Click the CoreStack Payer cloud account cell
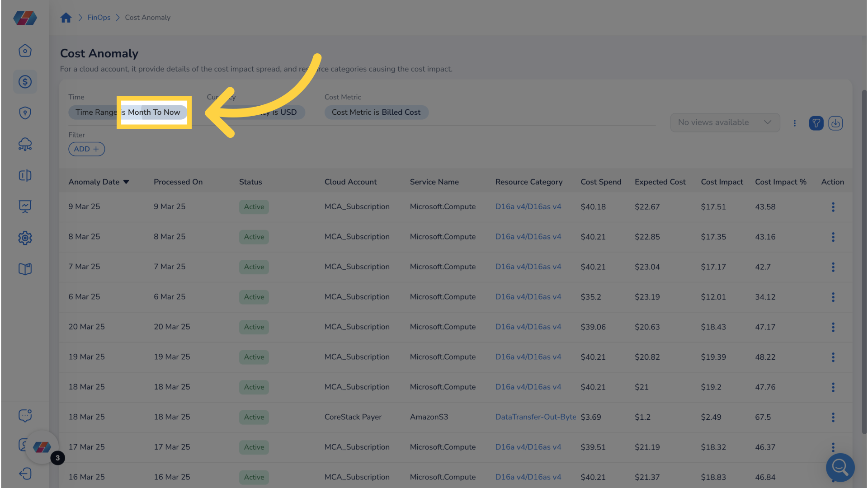Viewport: 868px width, 488px height. [x=353, y=417]
